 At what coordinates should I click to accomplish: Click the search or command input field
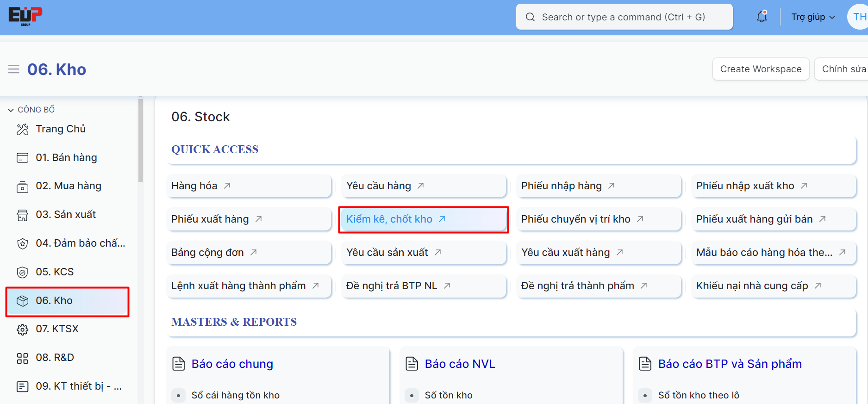click(x=624, y=17)
